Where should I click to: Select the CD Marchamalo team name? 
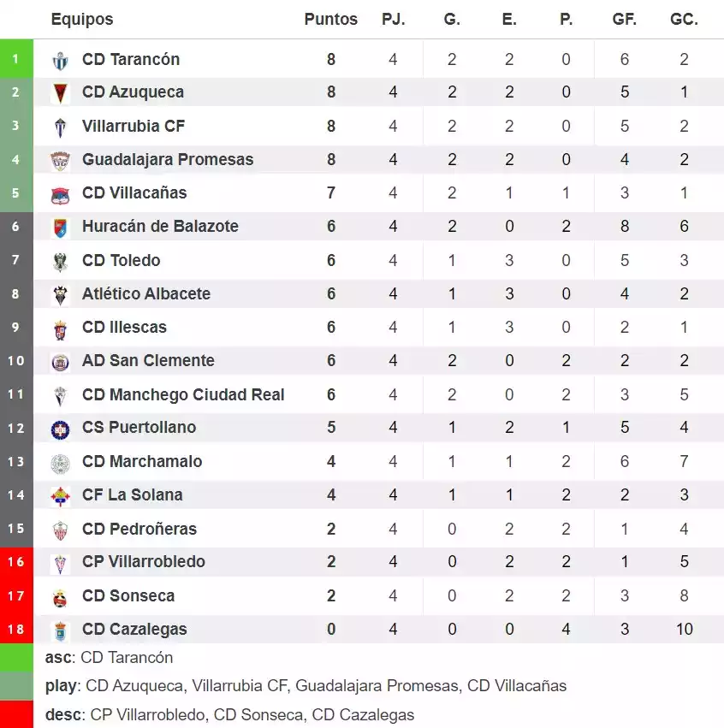(142, 461)
